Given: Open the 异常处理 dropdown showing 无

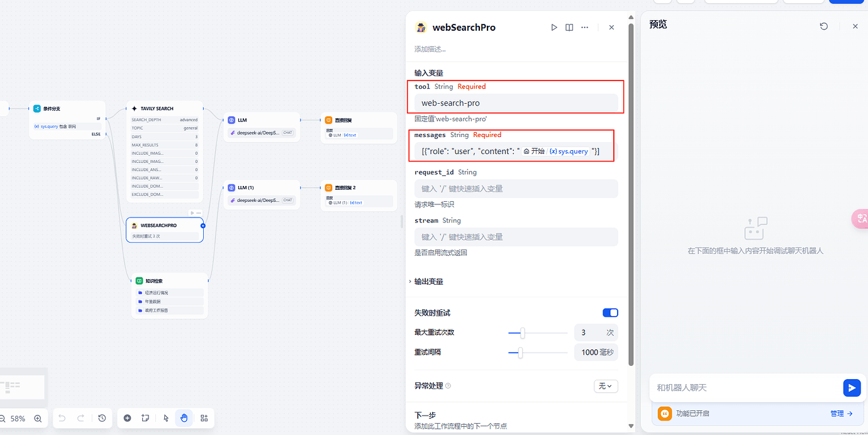Looking at the screenshot, I should click(x=606, y=386).
